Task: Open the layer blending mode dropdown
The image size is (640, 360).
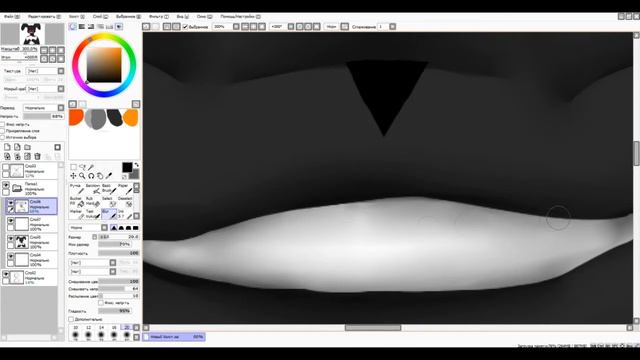Action: [x=61, y=108]
